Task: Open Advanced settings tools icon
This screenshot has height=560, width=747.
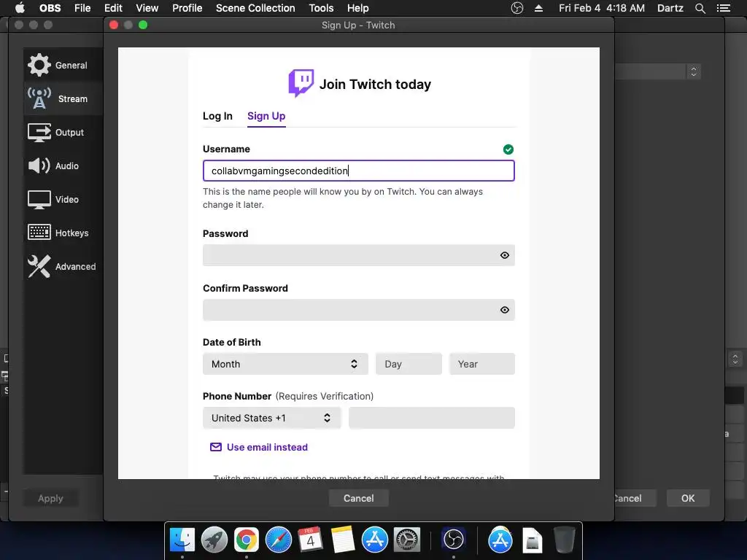Action: (x=39, y=266)
